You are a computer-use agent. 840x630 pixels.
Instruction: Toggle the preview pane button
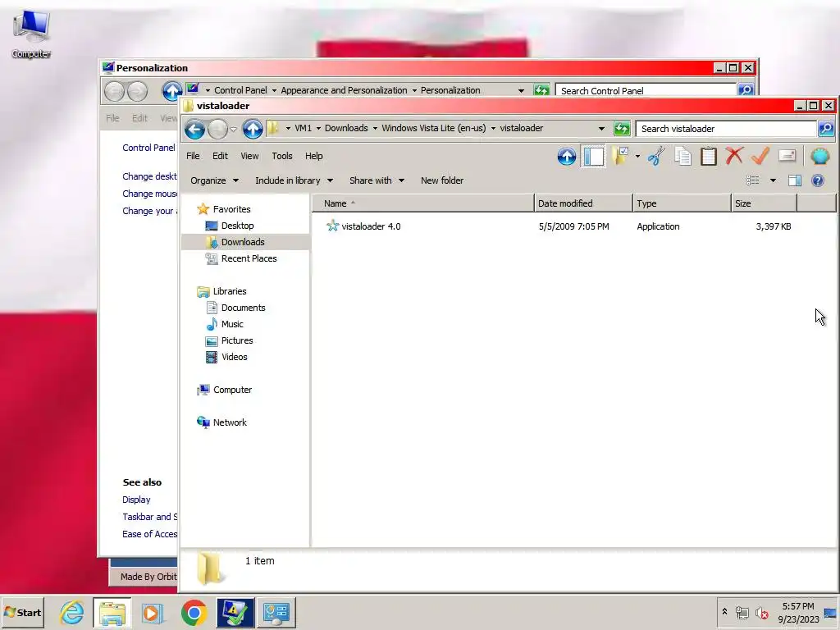[x=794, y=180]
